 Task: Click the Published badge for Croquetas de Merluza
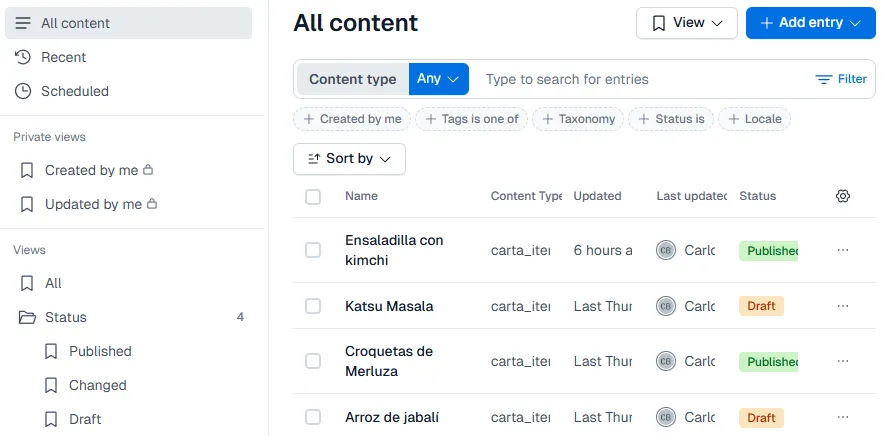click(769, 361)
